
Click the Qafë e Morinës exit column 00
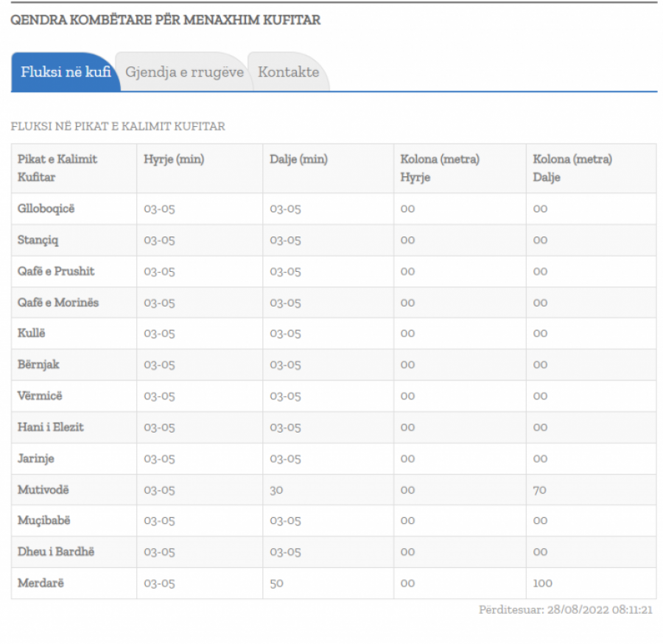tap(540, 303)
